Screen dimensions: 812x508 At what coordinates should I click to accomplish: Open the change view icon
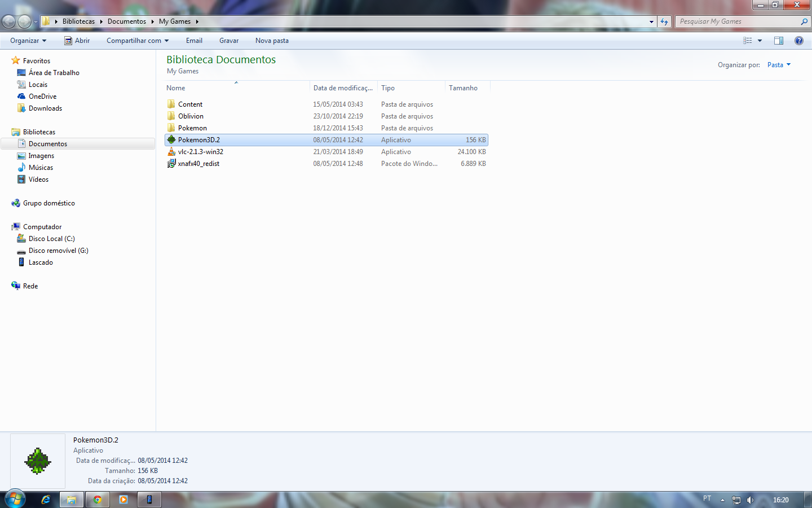[748, 41]
